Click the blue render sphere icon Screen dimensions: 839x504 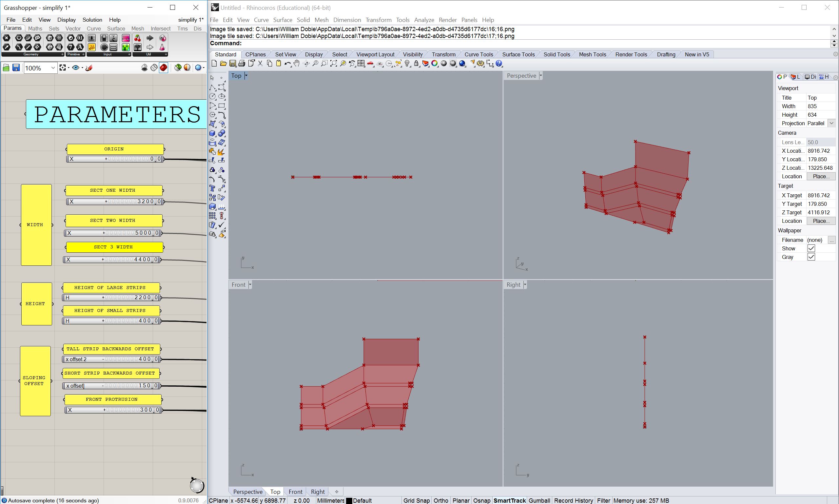[x=462, y=64]
